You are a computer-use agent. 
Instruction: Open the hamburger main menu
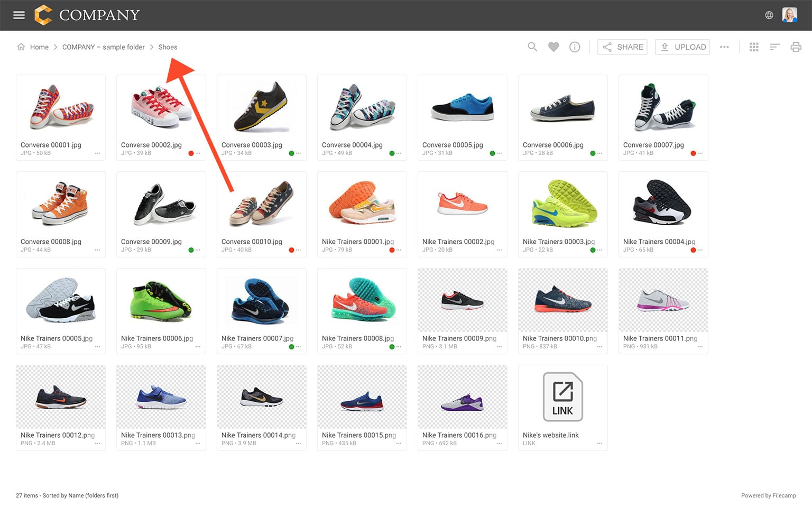click(x=19, y=15)
